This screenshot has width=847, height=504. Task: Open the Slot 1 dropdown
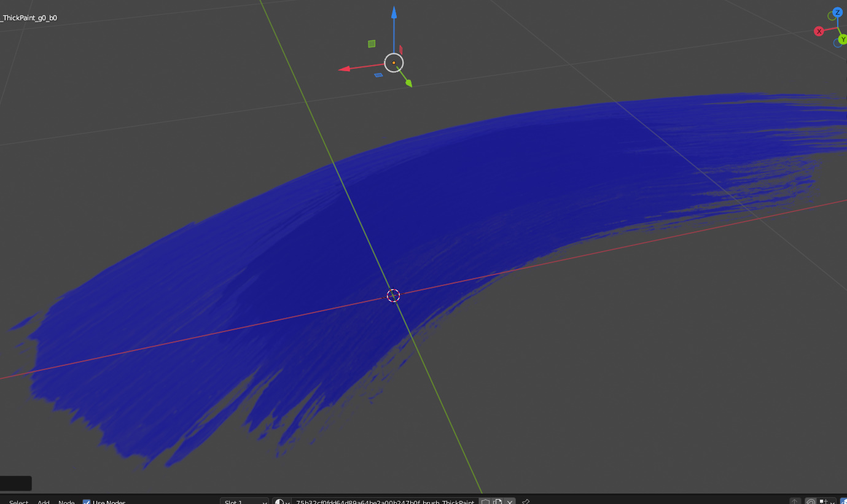(x=244, y=502)
